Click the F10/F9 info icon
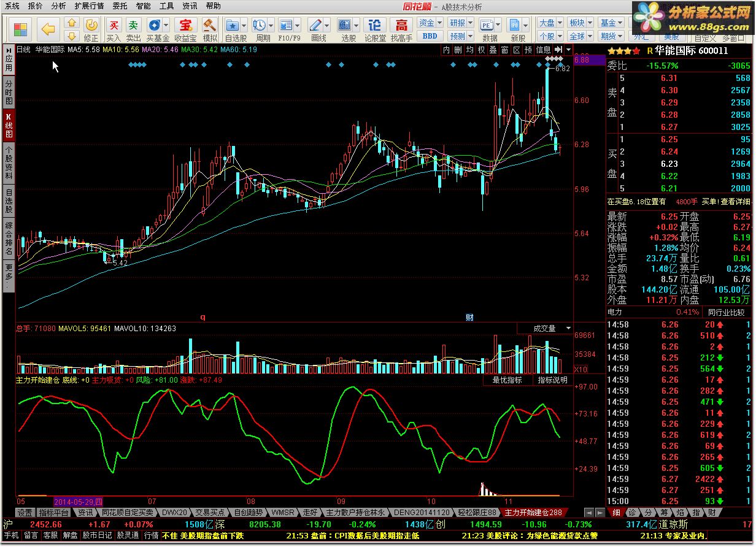The height and width of the screenshot is (547, 756). point(285,25)
